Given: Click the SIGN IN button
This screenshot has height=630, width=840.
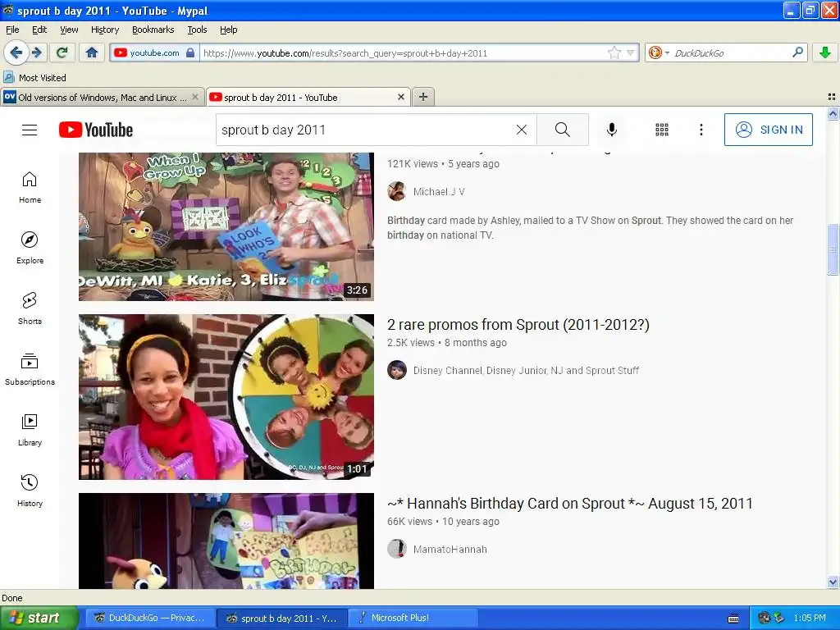Looking at the screenshot, I should point(768,130).
